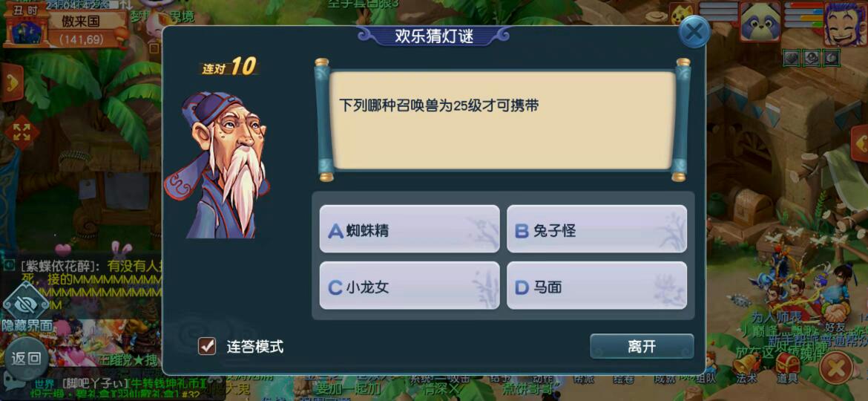Toggle the 连答模式 checkbox
The width and height of the screenshot is (868, 401).
coord(207,347)
